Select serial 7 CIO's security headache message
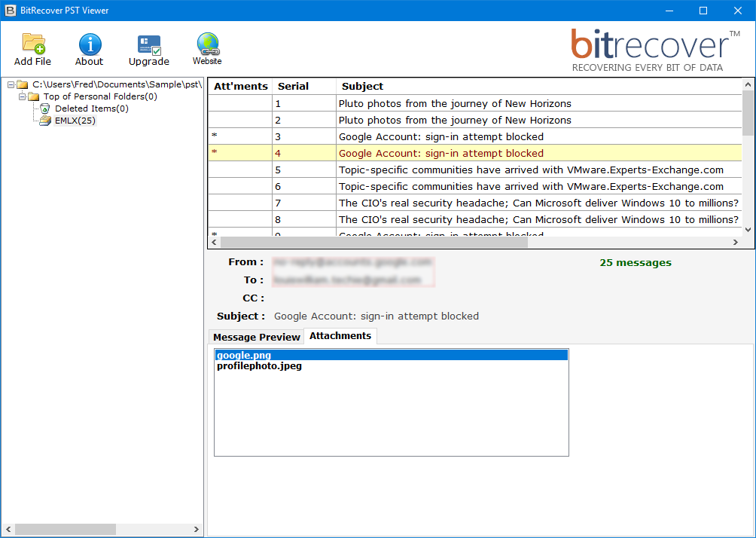 pyautogui.click(x=475, y=203)
